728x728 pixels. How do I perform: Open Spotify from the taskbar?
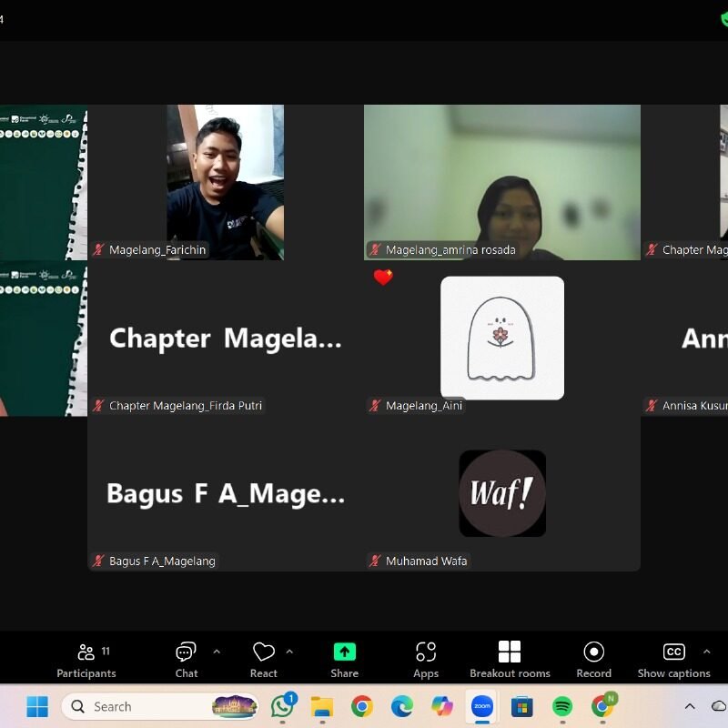point(562,706)
